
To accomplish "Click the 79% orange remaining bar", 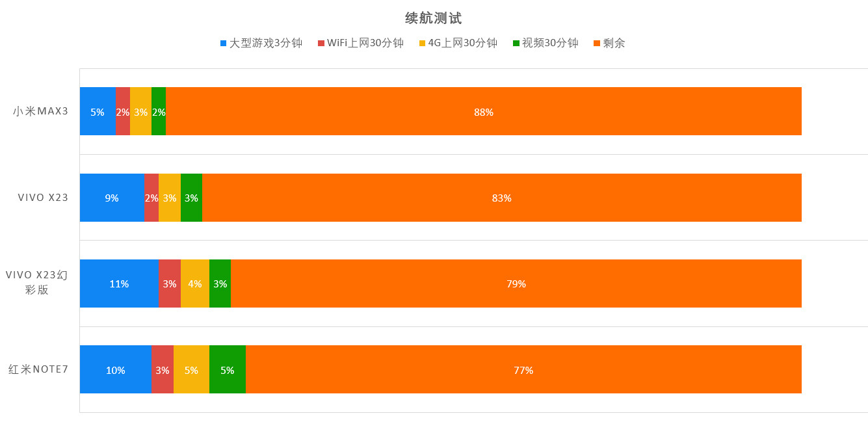I will coord(516,284).
